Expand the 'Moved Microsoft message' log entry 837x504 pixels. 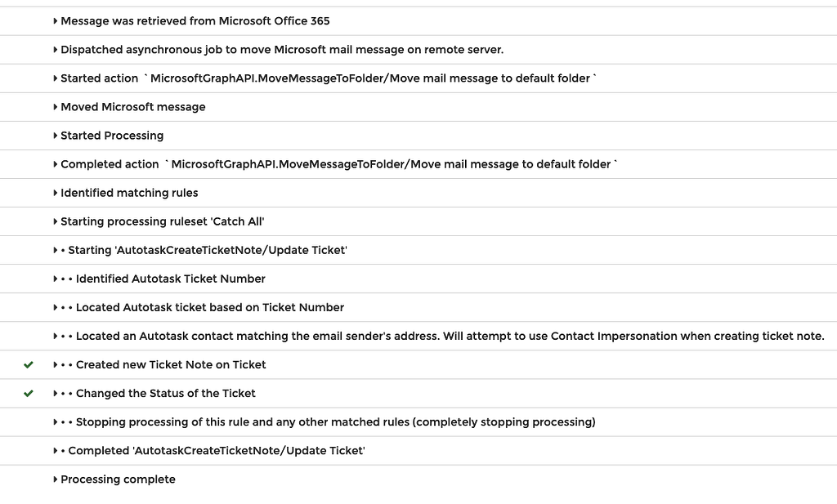coord(55,106)
